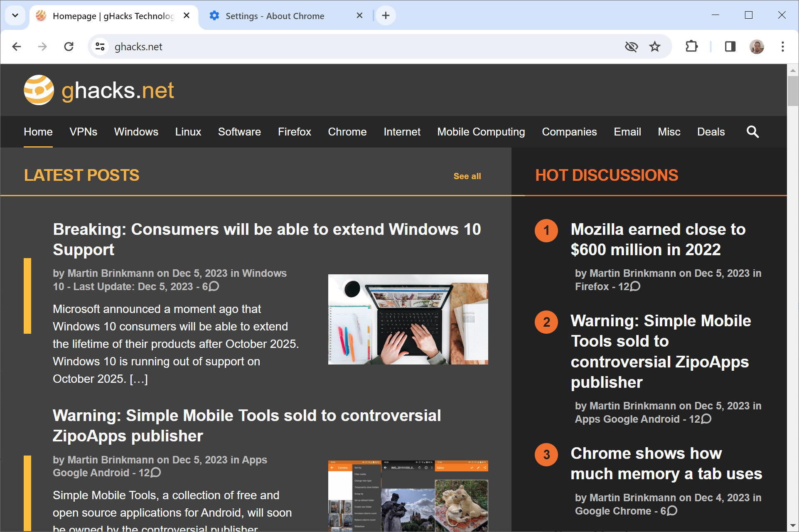799x532 pixels.
Task: Close the gHacks Homepage tab
Action: (x=187, y=16)
